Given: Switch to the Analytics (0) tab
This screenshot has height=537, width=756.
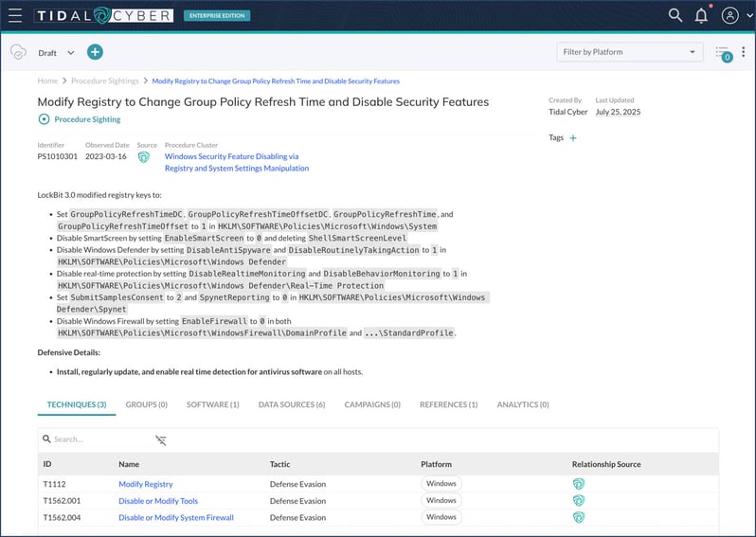Looking at the screenshot, I should (523, 404).
